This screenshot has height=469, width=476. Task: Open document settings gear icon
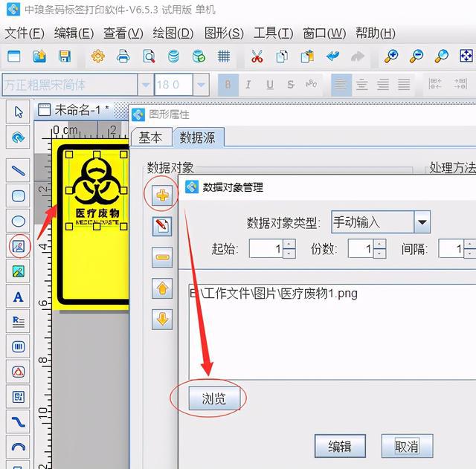97,56
